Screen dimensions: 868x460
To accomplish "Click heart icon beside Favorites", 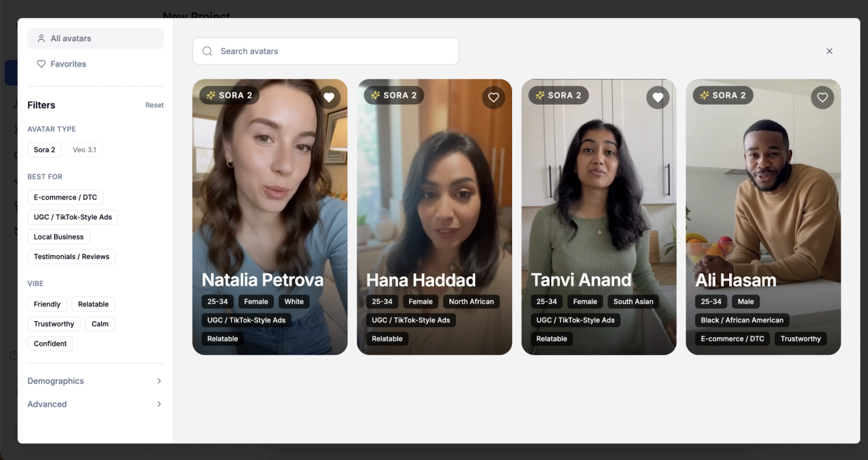I will [x=41, y=64].
